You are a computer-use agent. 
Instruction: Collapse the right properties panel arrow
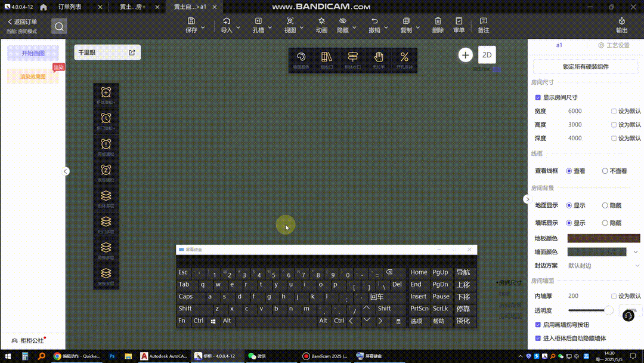pos(528,199)
